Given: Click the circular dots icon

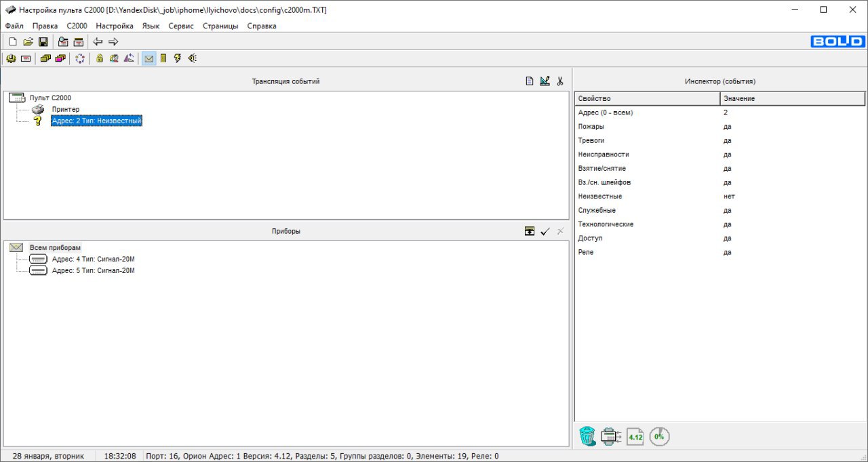Looking at the screenshot, I should click(80, 58).
